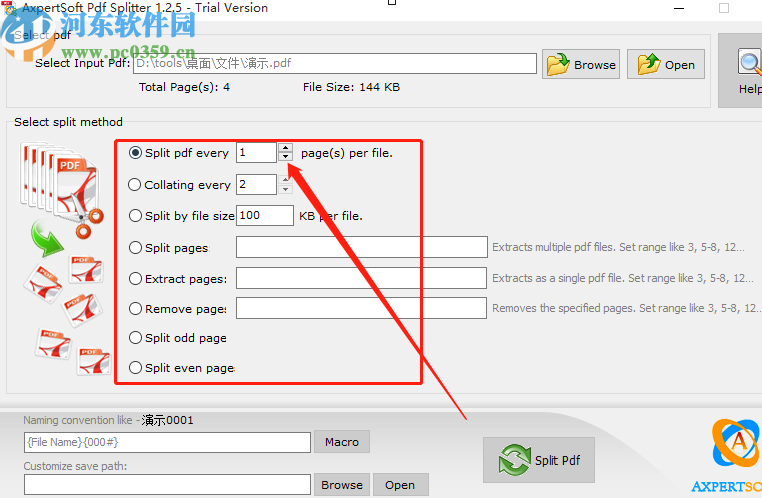Click the 'Collating every' number field
The width and height of the screenshot is (762, 498).
pyautogui.click(x=257, y=185)
